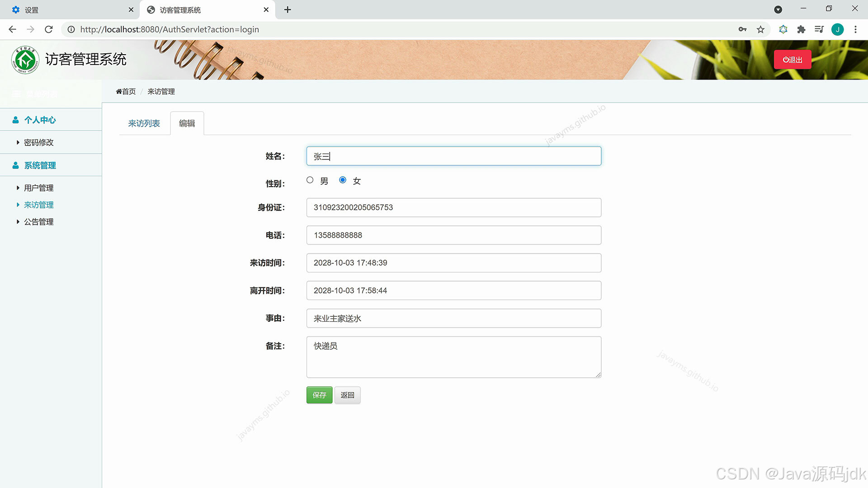Expand the 个人中心 sidebar section
Image resolution: width=868 pixels, height=488 pixels.
point(51,120)
